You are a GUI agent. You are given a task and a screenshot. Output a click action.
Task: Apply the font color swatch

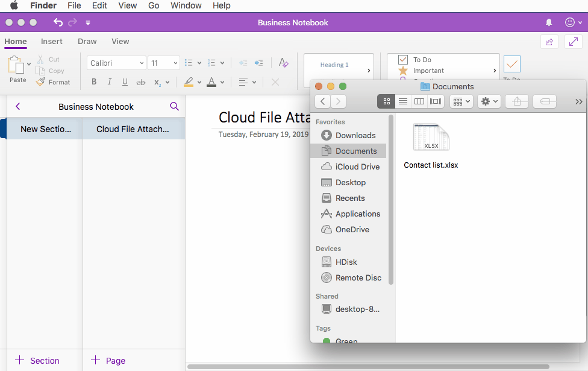click(211, 82)
